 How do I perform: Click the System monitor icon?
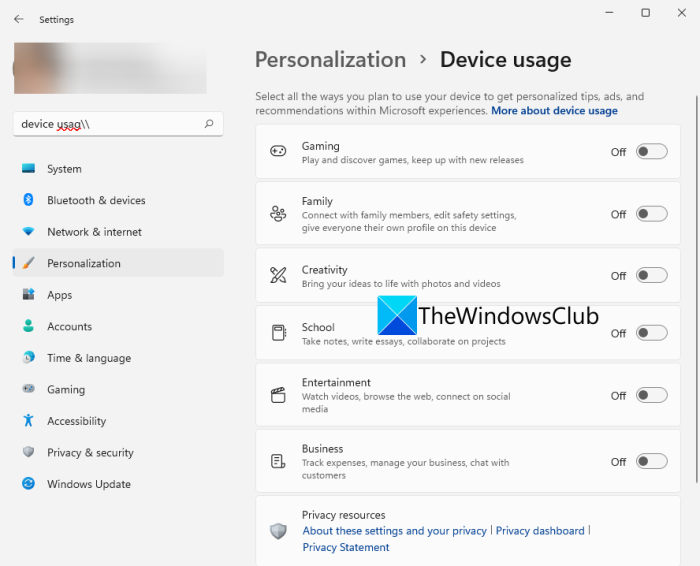point(28,169)
